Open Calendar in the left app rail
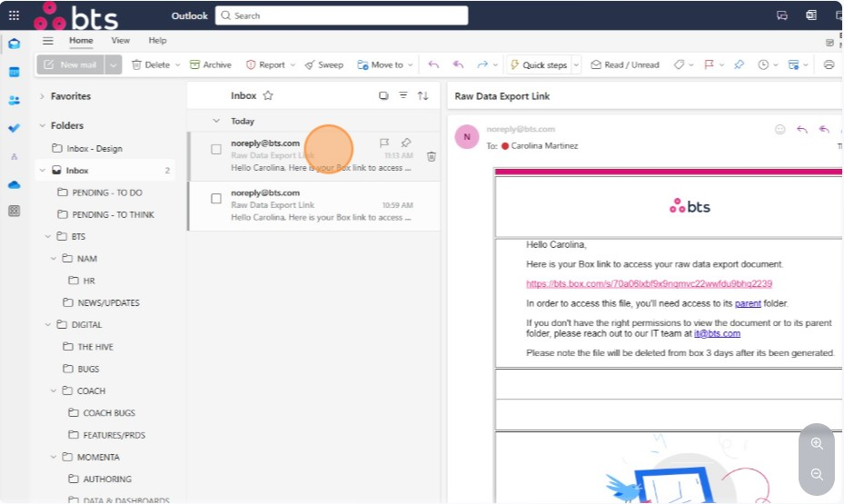Image resolution: width=844 pixels, height=504 pixels. coord(14,72)
